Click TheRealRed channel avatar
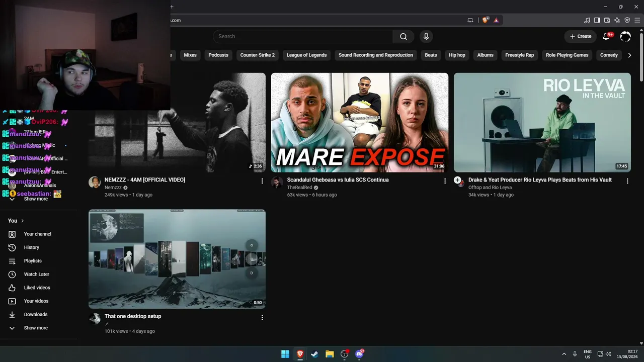 [x=277, y=182]
